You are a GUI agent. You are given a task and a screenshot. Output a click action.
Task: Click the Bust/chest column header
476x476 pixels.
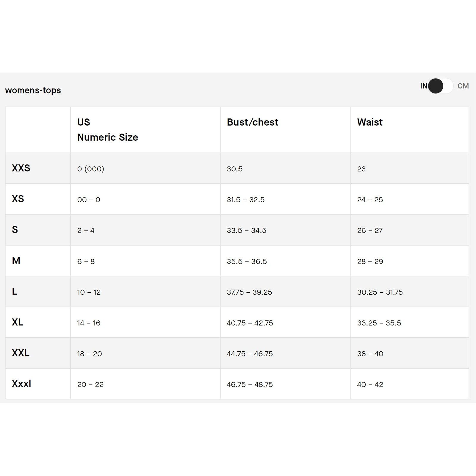coord(252,122)
